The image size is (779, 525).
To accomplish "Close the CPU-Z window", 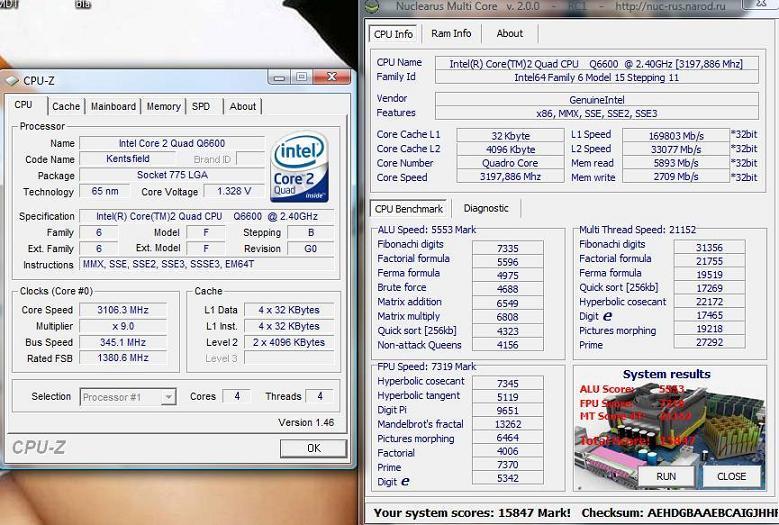I will click(331, 77).
